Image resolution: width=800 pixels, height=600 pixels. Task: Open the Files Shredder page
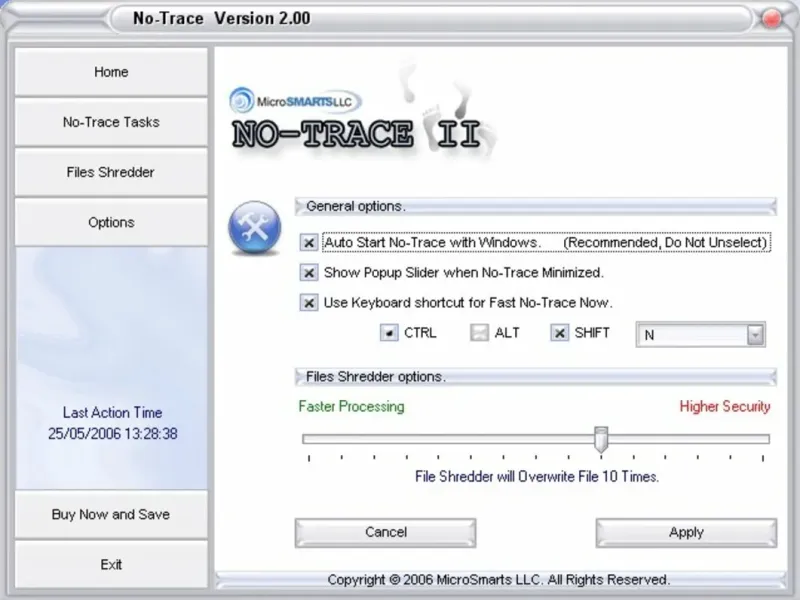[x=111, y=172]
